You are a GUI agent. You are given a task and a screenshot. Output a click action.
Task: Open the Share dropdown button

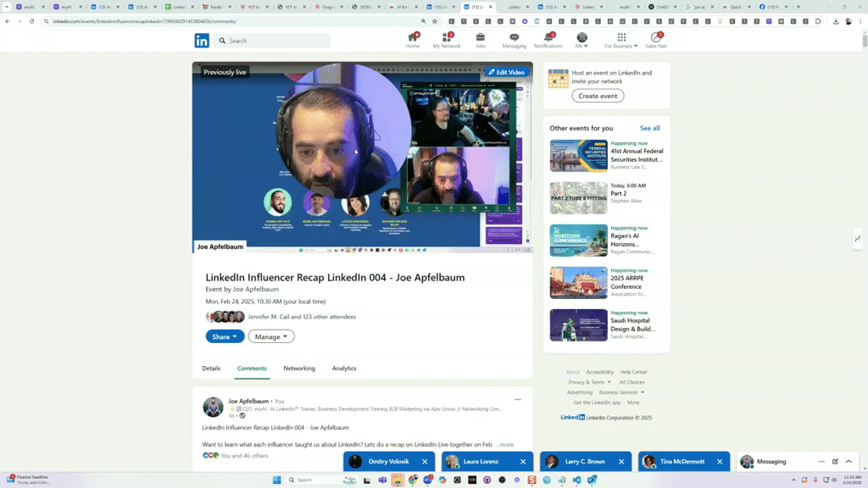[225, 336]
